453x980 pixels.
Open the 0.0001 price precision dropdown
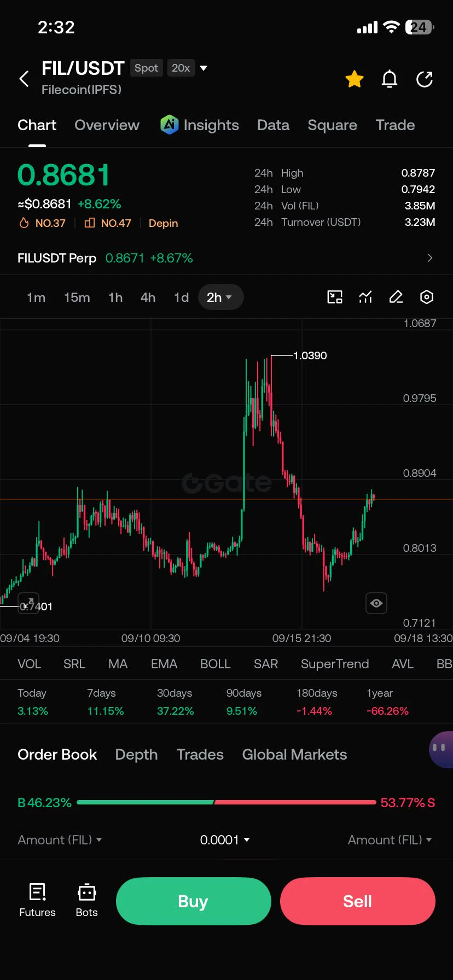[x=225, y=839]
